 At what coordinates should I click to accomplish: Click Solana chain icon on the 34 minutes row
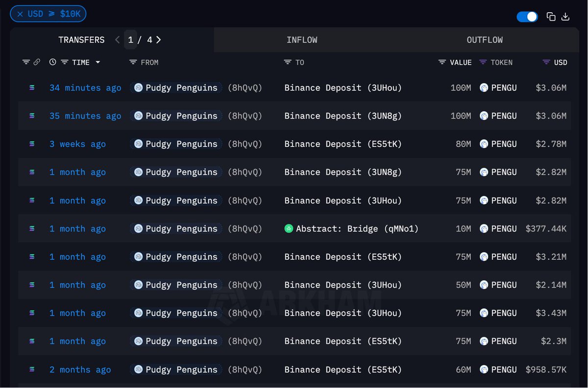pos(32,88)
